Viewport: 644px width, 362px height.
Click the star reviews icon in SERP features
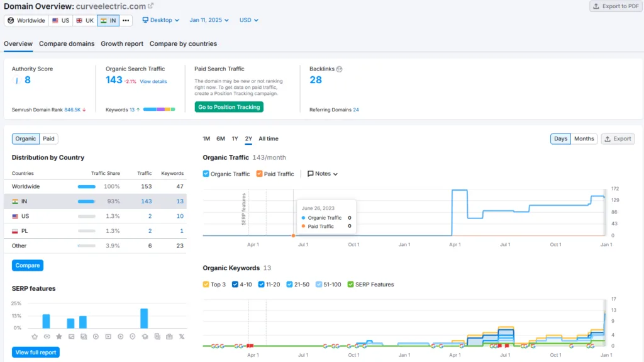[x=59, y=336]
